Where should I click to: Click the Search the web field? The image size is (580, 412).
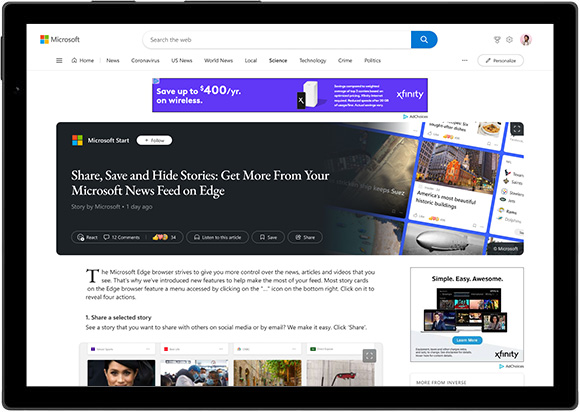click(277, 40)
